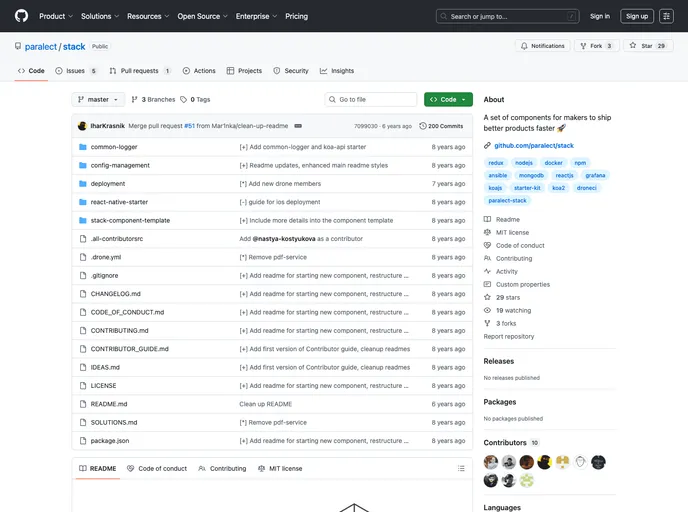View the 200 Commits history

[441, 126]
